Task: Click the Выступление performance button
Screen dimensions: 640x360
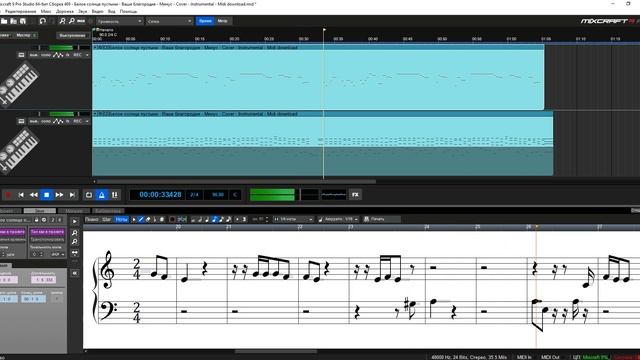Action: coord(73,36)
